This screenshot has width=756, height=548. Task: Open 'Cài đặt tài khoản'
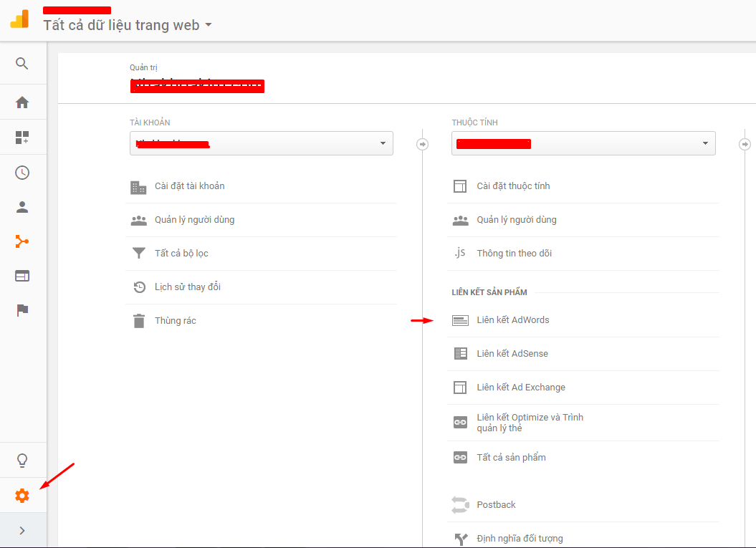coord(189,186)
